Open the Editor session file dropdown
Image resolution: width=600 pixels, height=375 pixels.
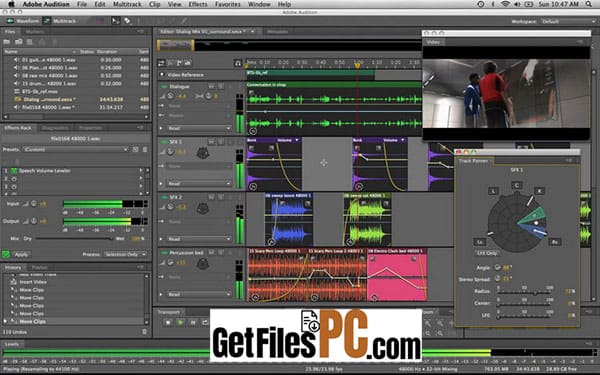(x=253, y=31)
